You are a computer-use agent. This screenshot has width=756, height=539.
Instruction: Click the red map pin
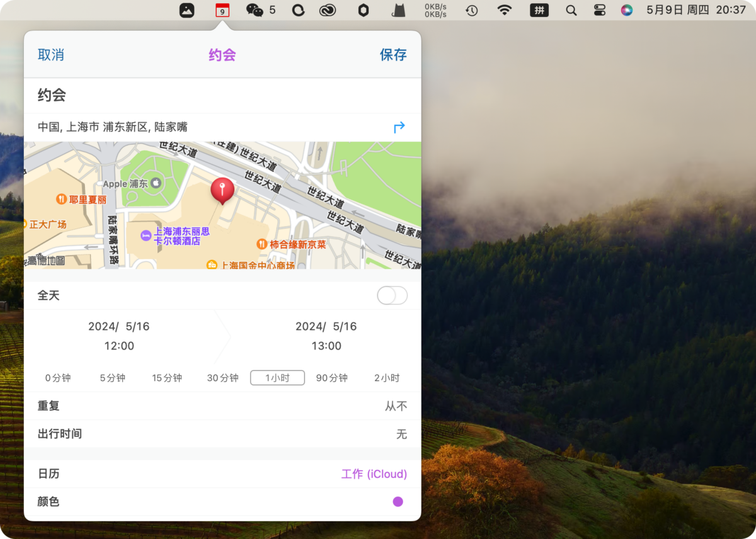(222, 190)
